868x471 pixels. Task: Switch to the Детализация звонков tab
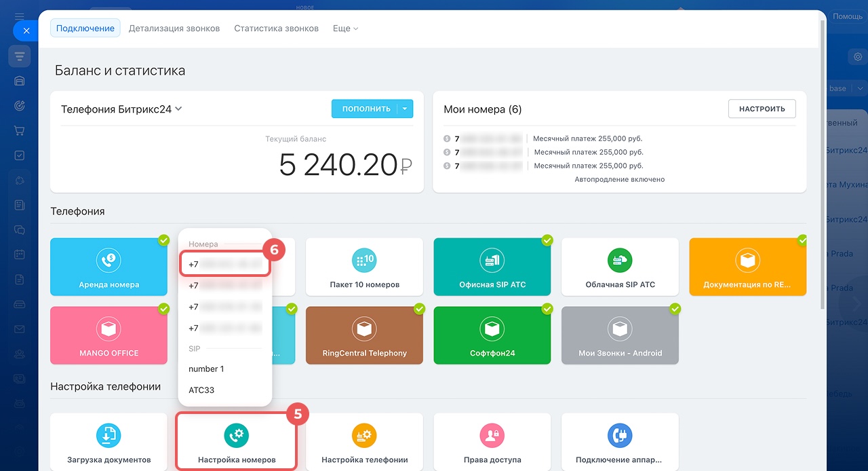pos(174,29)
